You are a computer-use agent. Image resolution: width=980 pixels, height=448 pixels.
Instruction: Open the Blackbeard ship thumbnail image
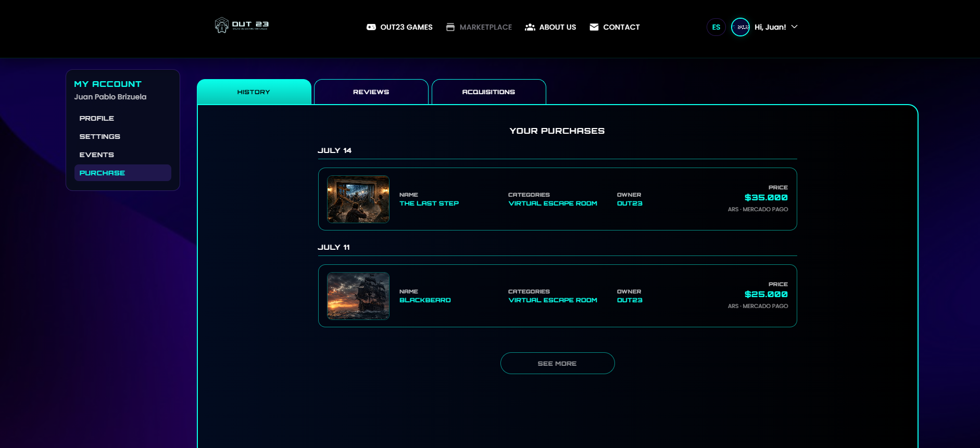pos(358,296)
